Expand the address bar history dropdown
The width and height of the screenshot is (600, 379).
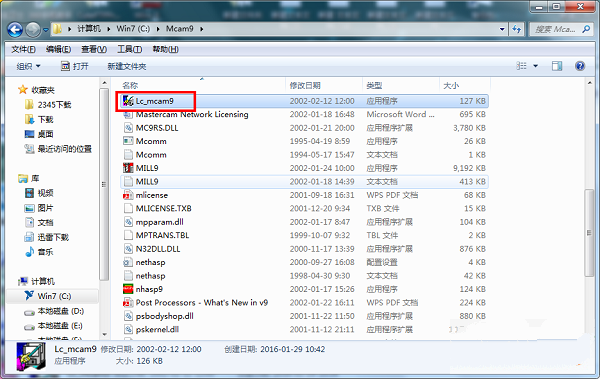coord(502,29)
